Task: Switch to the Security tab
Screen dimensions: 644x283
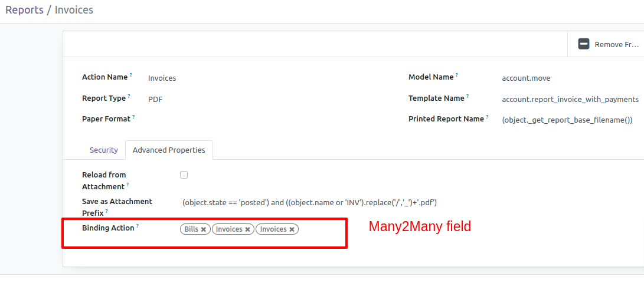Action: [x=103, y=150]
